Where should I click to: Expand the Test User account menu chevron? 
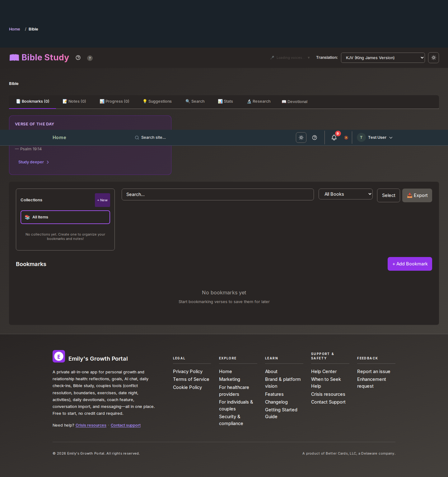[x=391, y=138]
